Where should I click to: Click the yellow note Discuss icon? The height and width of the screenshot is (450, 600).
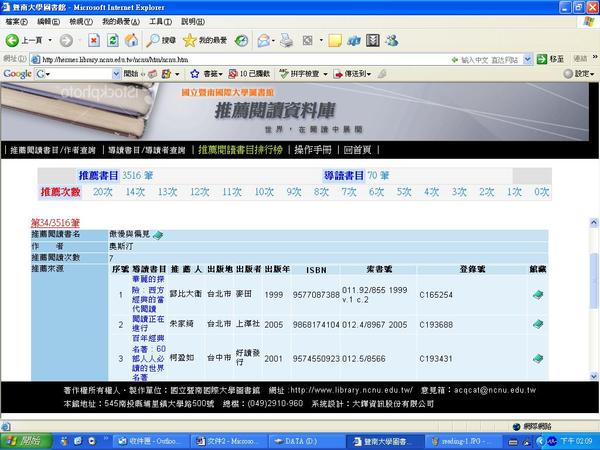pos(335,40)
